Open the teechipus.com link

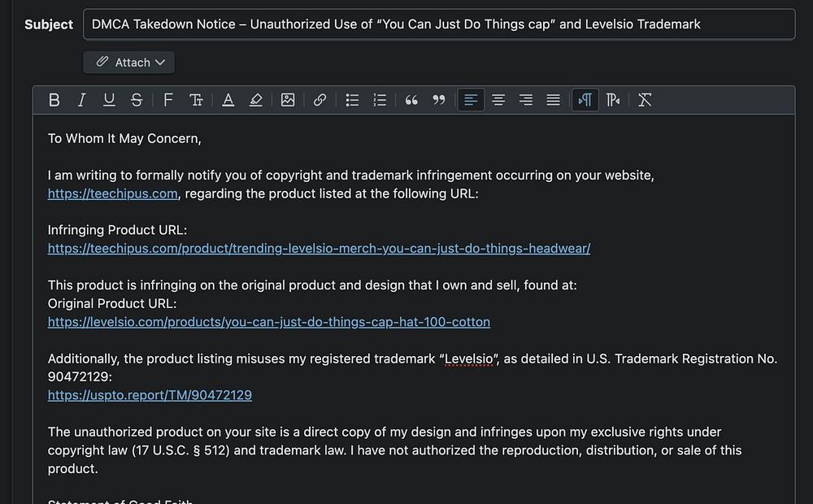click(112, 193)
